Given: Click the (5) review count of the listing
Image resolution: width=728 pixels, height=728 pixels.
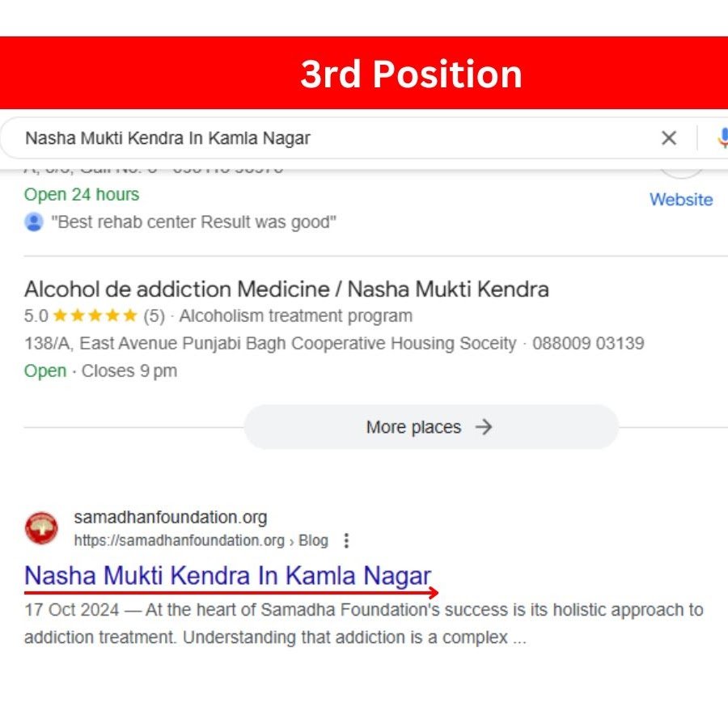Looking at the screenshot, I should click(x=154, y=315).
